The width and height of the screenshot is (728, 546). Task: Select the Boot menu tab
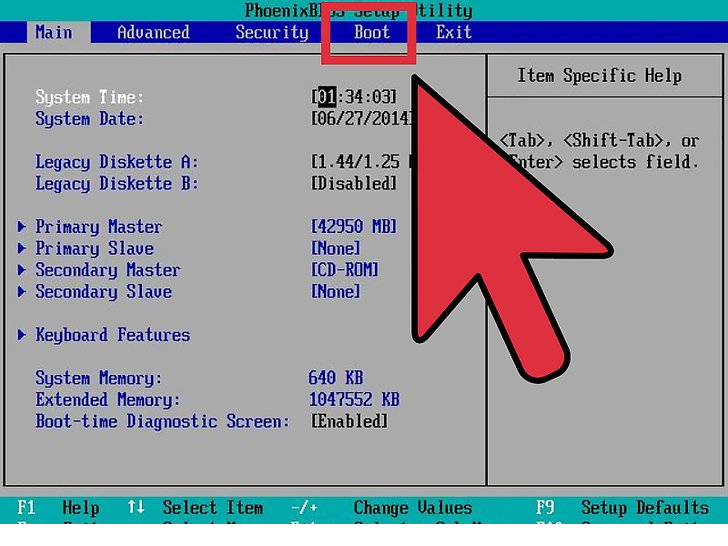[372, 32]
